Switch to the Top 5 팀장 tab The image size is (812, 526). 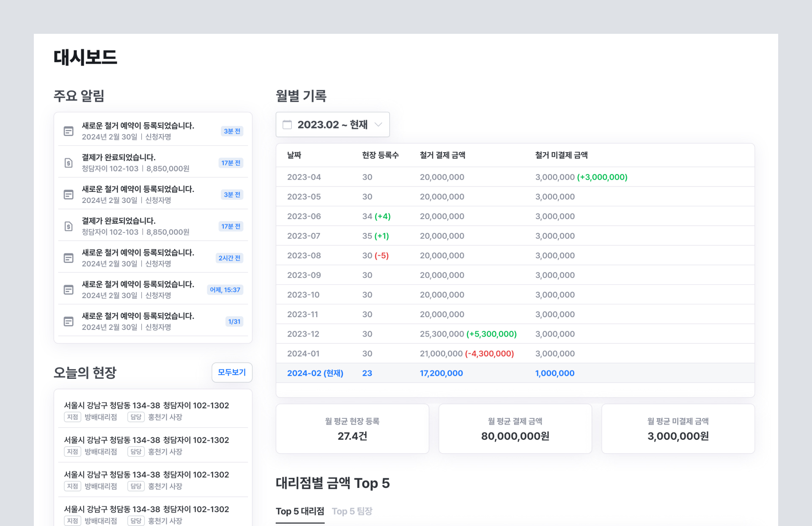point(352,511)
